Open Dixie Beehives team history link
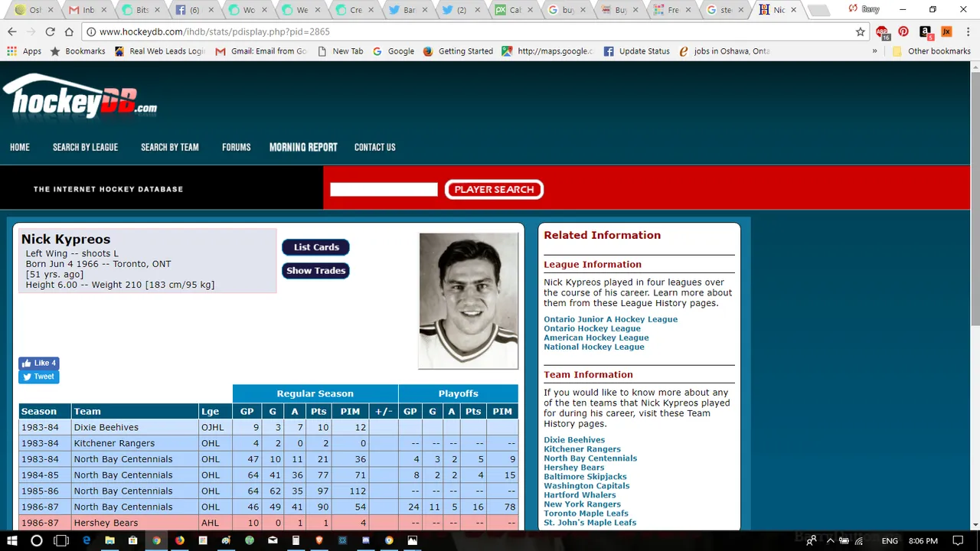 [x=573, y=440]
